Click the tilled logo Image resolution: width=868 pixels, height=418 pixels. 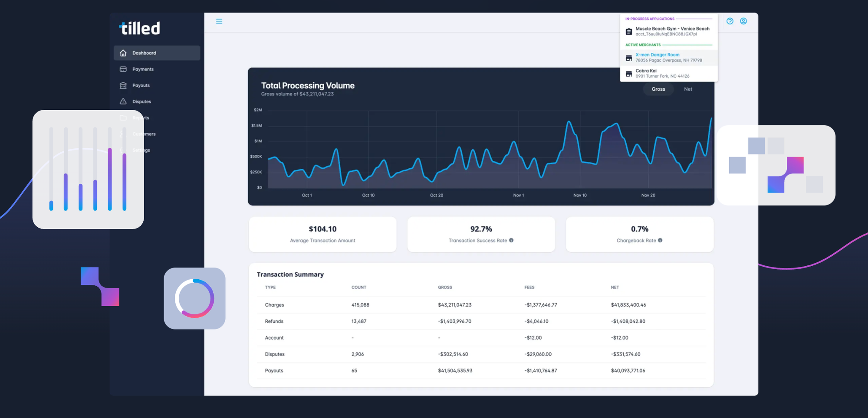[140, 28]
